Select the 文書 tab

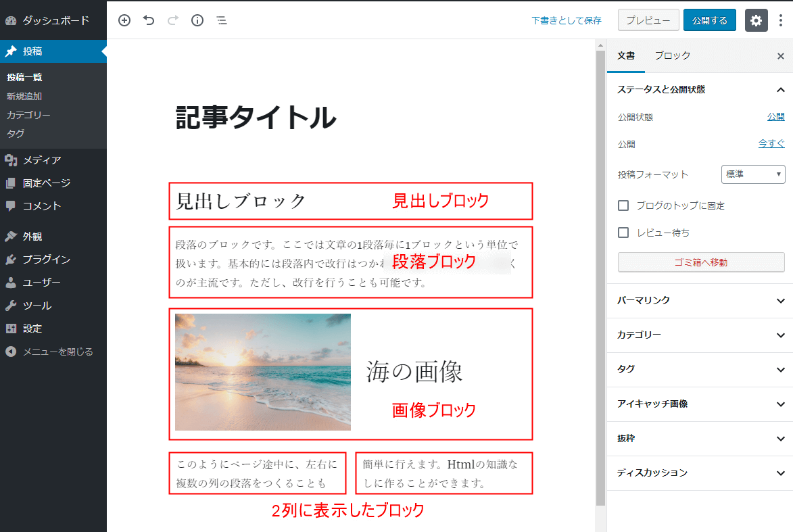pos(626,55)
